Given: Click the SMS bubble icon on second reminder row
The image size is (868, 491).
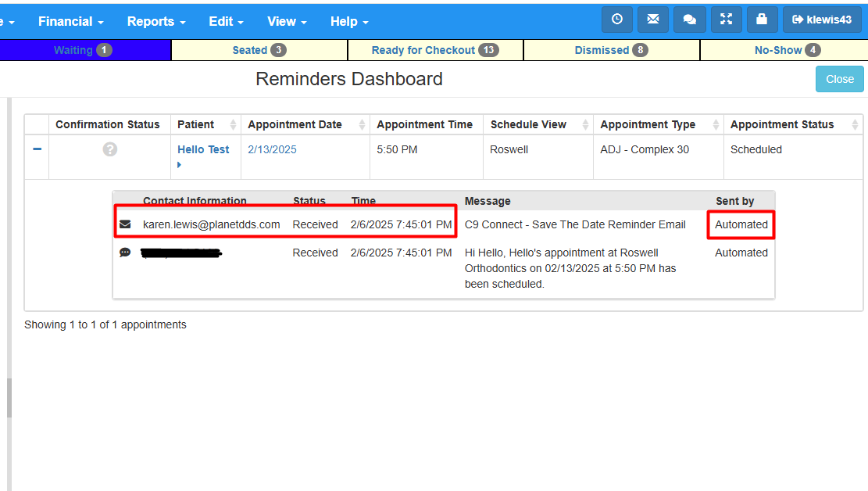Looking at the screenshot, I should click(125, 252).
